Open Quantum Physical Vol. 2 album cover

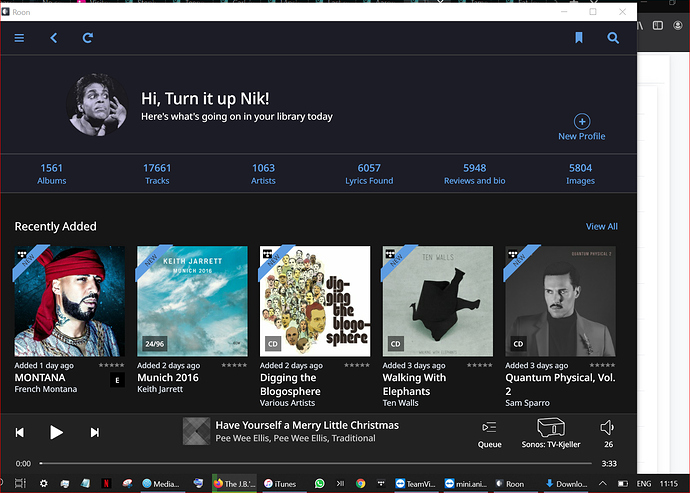coord(561,301)
